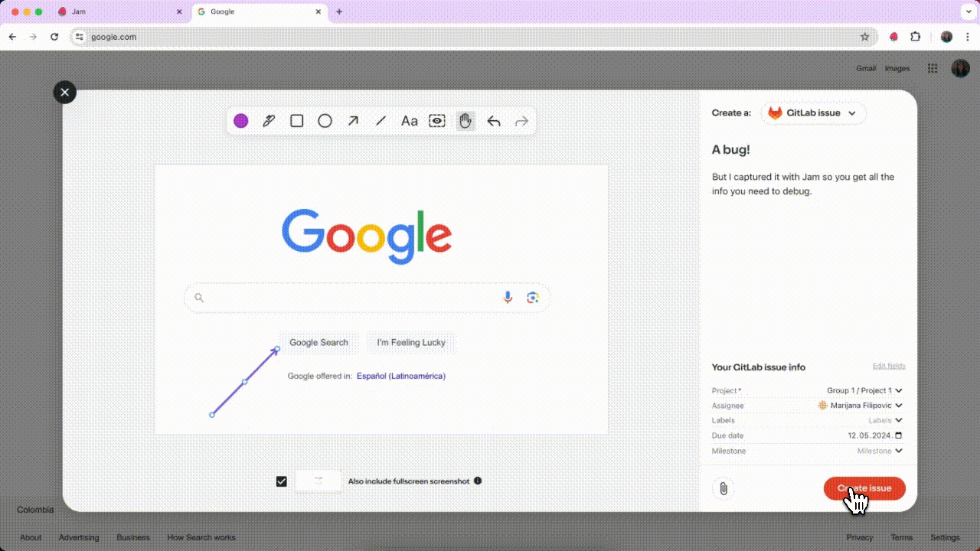The width and height of the screenshot is (980, 551).
Task: Undo the last annotation
Action: pos(494,121)
